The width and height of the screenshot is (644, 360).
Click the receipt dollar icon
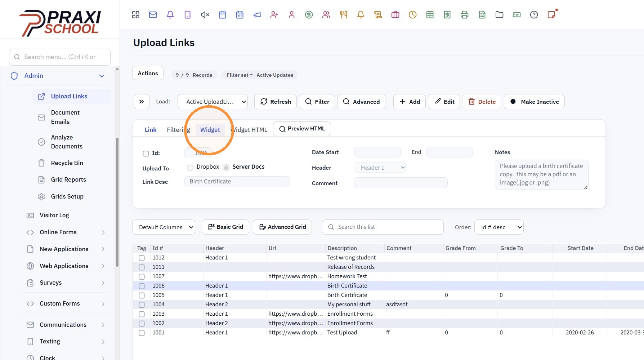(x=447, y=15)
